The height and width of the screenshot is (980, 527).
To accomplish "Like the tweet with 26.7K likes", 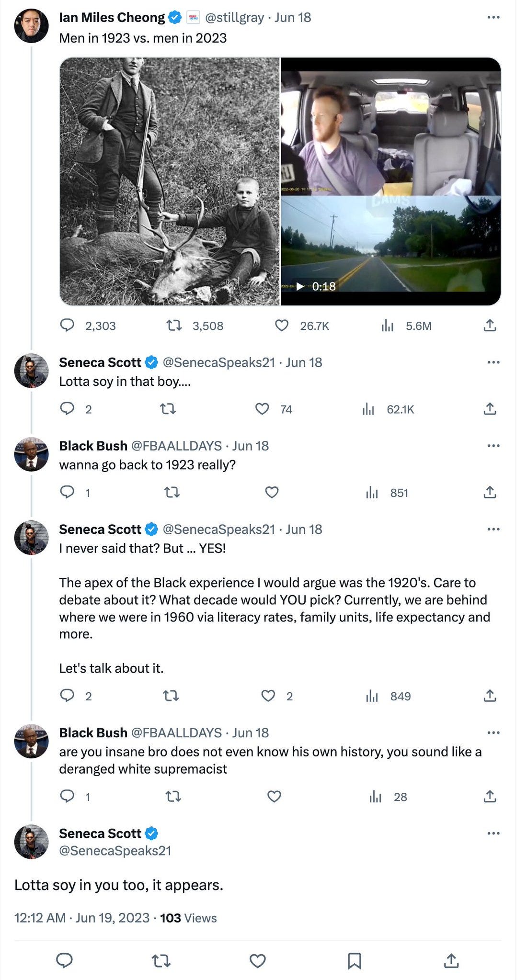I will pyautogui.click(x=282, y=326).
